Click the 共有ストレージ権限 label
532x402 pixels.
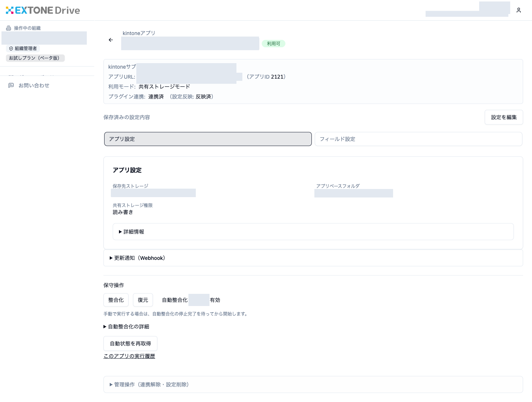(x=133, y=205)
